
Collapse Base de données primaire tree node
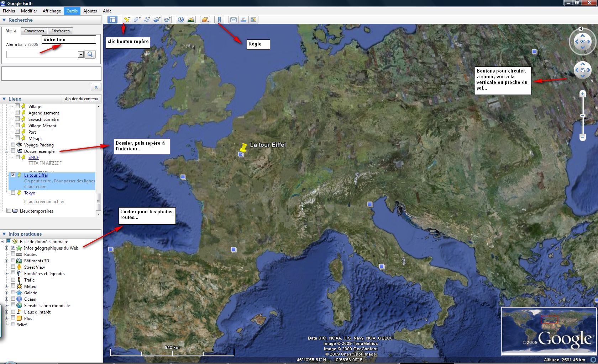(x=2, y=241)
